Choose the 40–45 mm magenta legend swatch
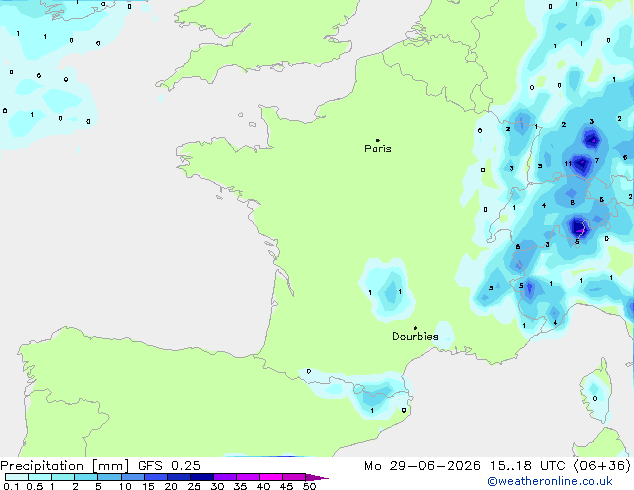634x490 pixels. (x=271, y=477)
